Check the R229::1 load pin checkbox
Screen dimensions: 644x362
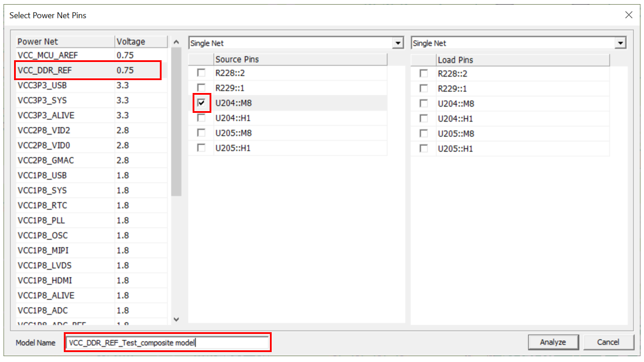pos(424,88)
